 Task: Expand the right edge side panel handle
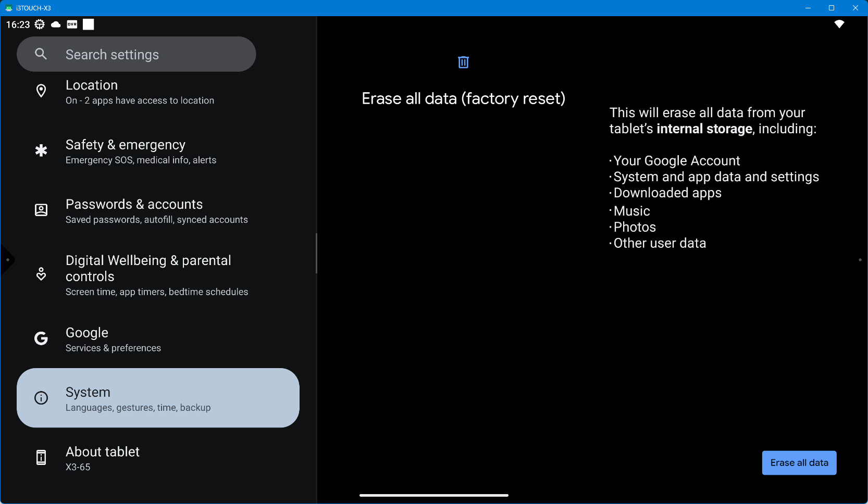click(860, 260)
